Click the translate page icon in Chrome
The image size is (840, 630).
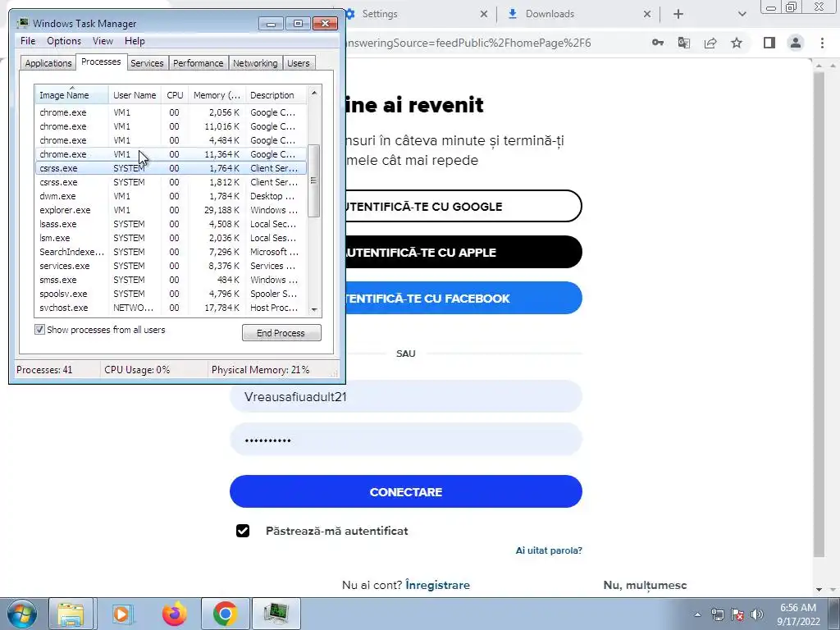click(x=683, y=43)
